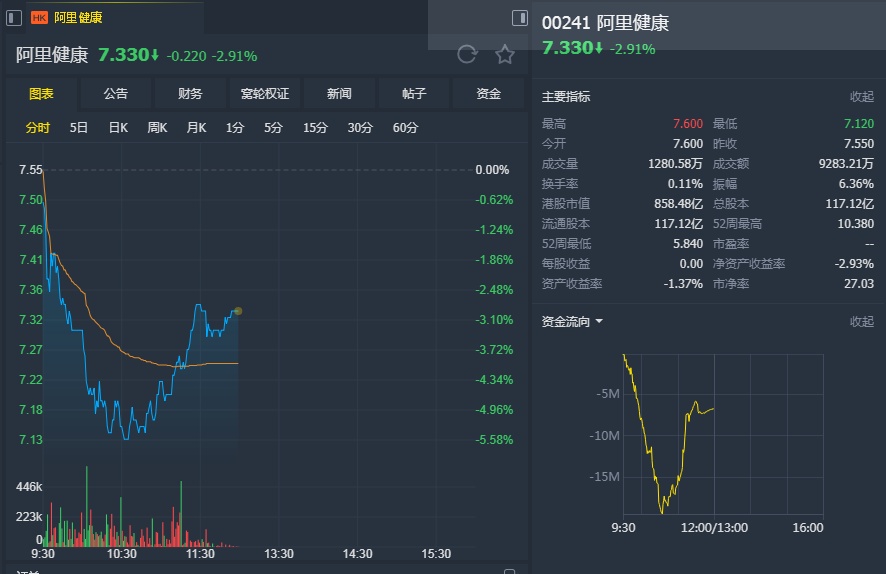The width and height of the screenshot is (886, 574).
Task: Select the 30分 interval
Action: click(x=360, y=128)
